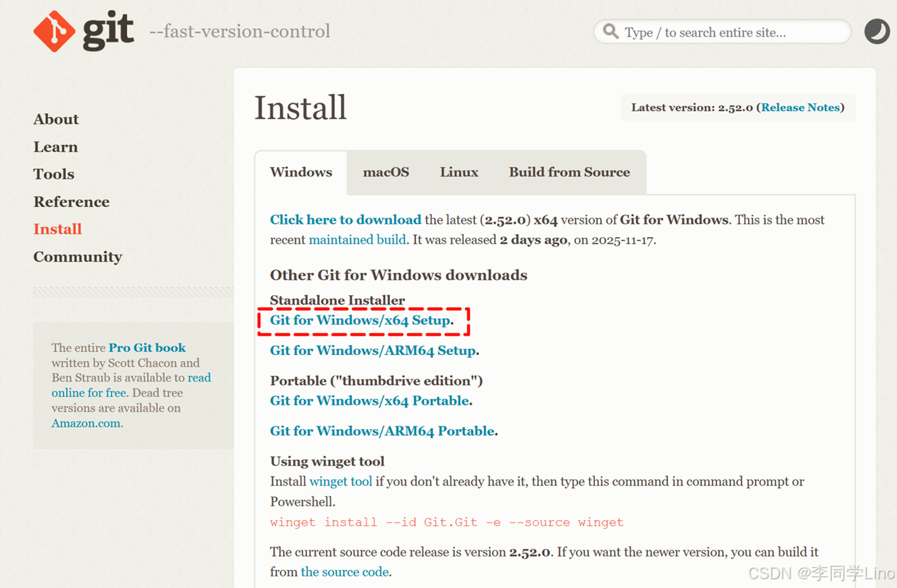
Task: Switch to the Windows tab
Action: 301,172
